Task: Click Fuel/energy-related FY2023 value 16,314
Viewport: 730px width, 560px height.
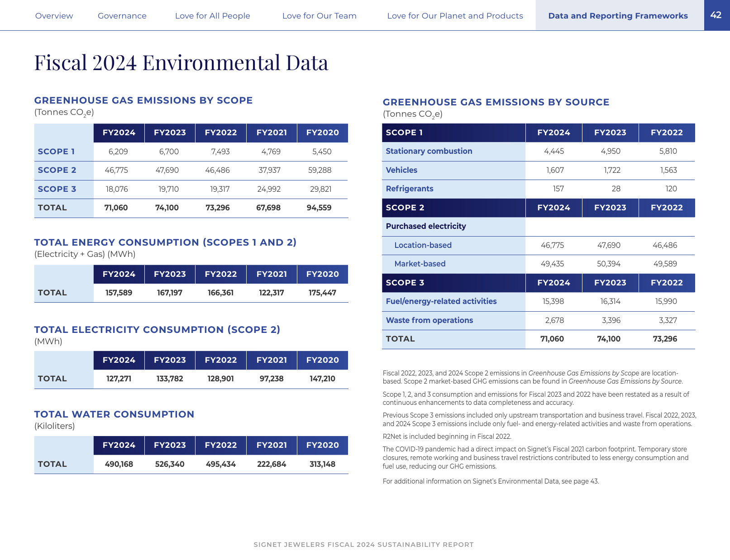Action: [611, 301]
